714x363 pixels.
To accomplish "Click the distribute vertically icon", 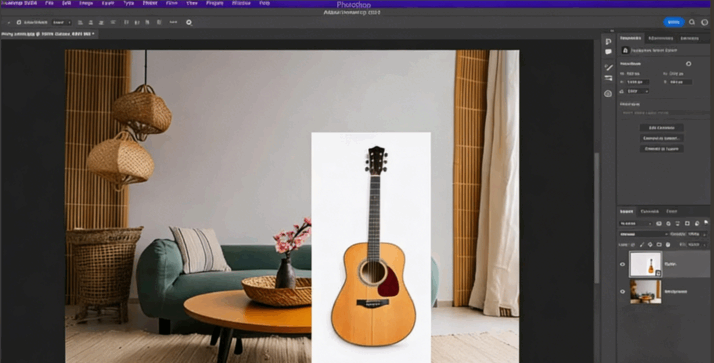I will tap(113, 22).
